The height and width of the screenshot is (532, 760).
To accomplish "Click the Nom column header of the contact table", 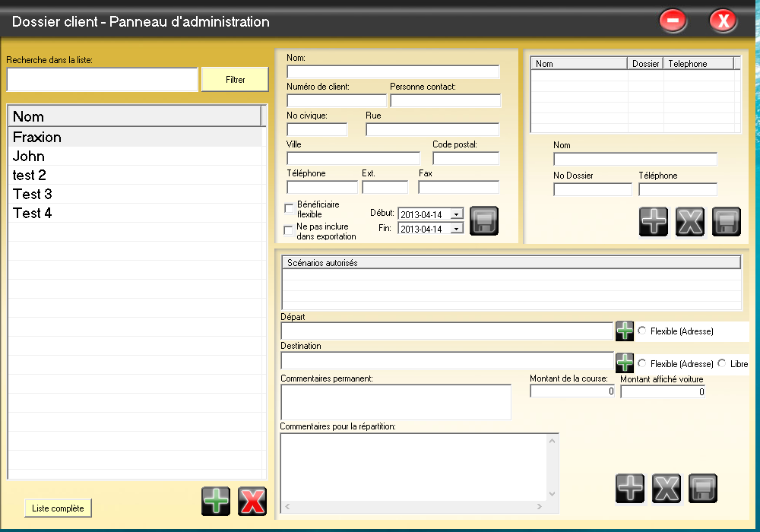I will tap(579, 64).
